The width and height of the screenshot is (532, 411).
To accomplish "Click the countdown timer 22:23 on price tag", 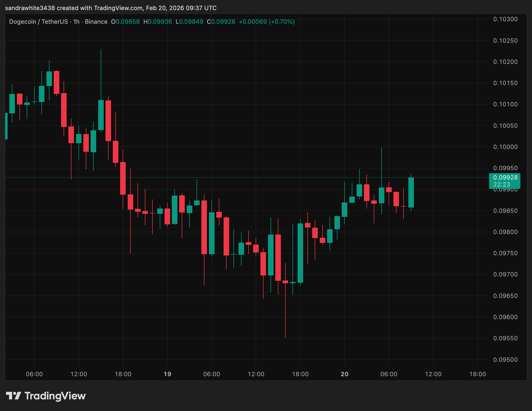I will [501, 185].
